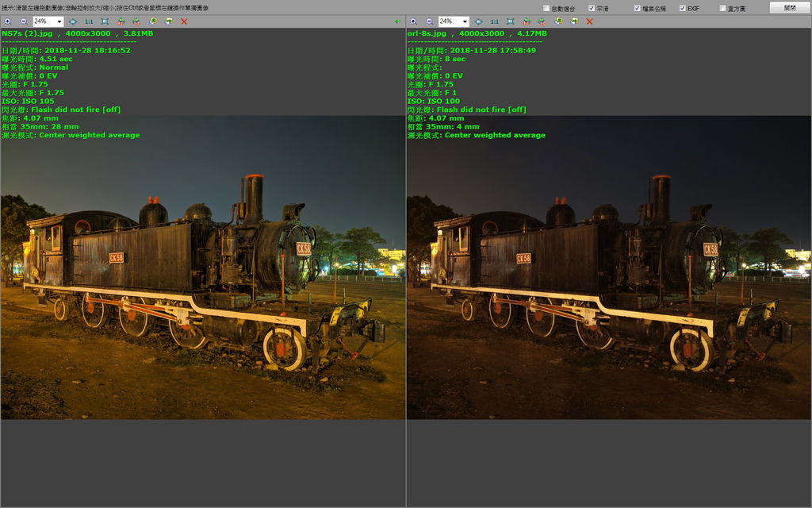Enable the 直方圖 histogram checkbox
This screenshot has width=812, height=508.
[722, 8]
